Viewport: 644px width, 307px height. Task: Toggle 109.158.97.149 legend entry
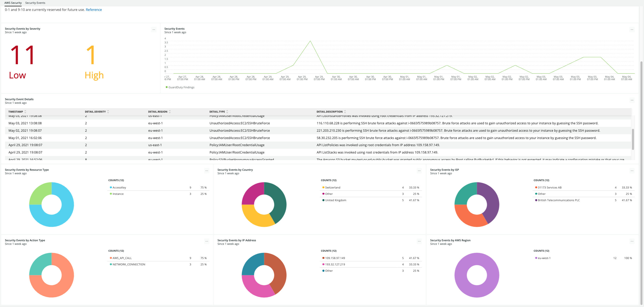(334, 258)
